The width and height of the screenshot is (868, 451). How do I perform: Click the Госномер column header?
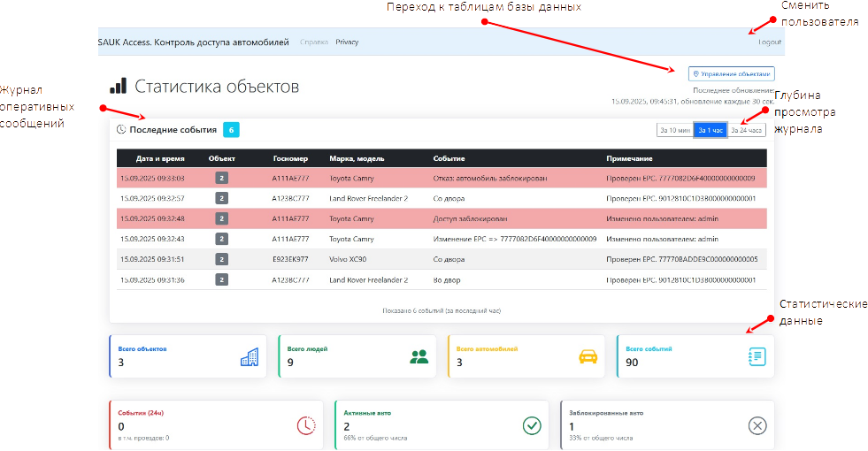pyautogui.click(x=290, y=158)
